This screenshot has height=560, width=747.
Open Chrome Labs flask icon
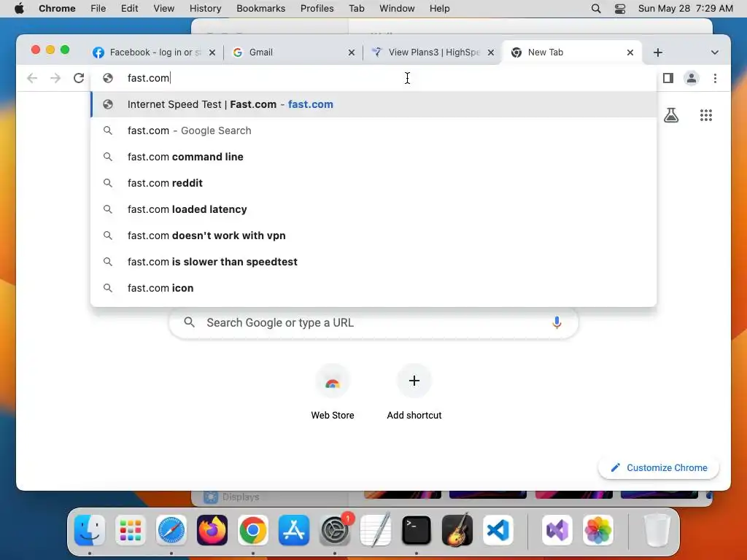click(671, 114)
